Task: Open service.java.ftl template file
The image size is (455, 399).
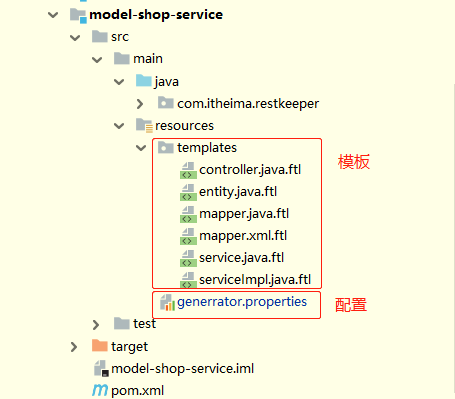Action: [242, 258]
